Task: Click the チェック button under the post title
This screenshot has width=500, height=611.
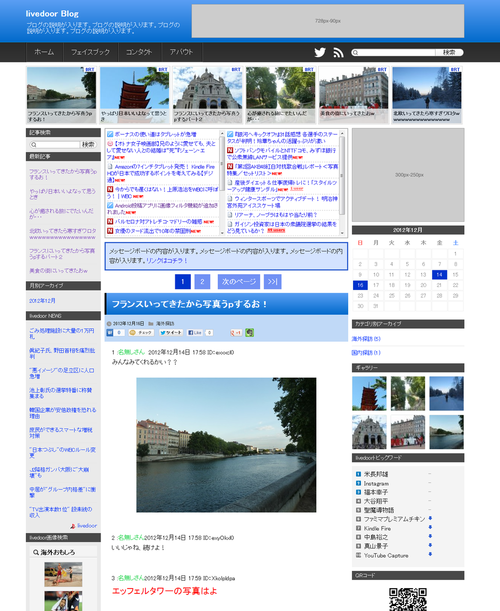Action: (141, 332)
